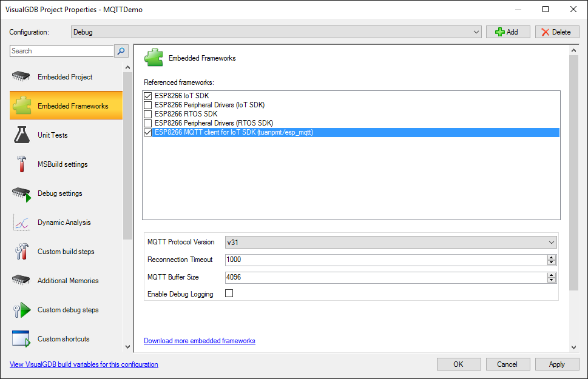Open the Dynamic Analysis page
Image resolution: width=588 pixels, height=379 pixels.
pos(66,223)
